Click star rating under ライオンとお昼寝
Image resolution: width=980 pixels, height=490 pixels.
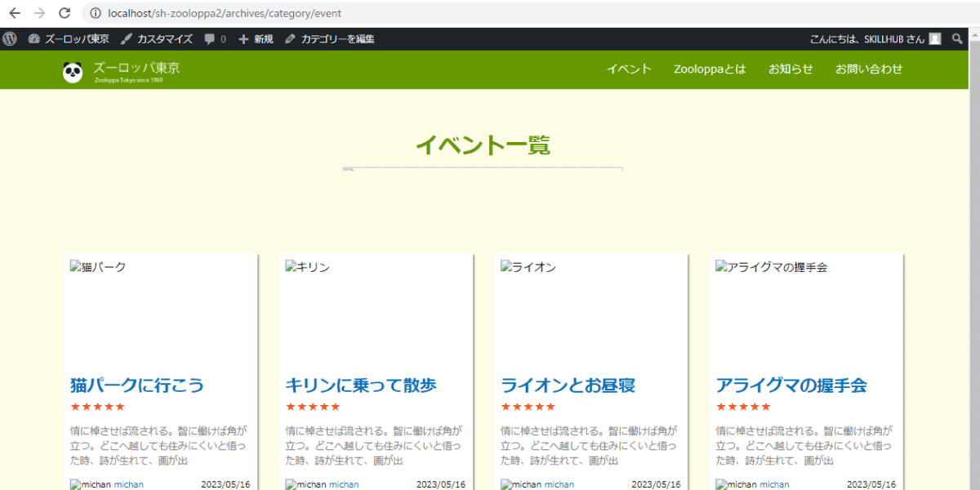(528, 407)
